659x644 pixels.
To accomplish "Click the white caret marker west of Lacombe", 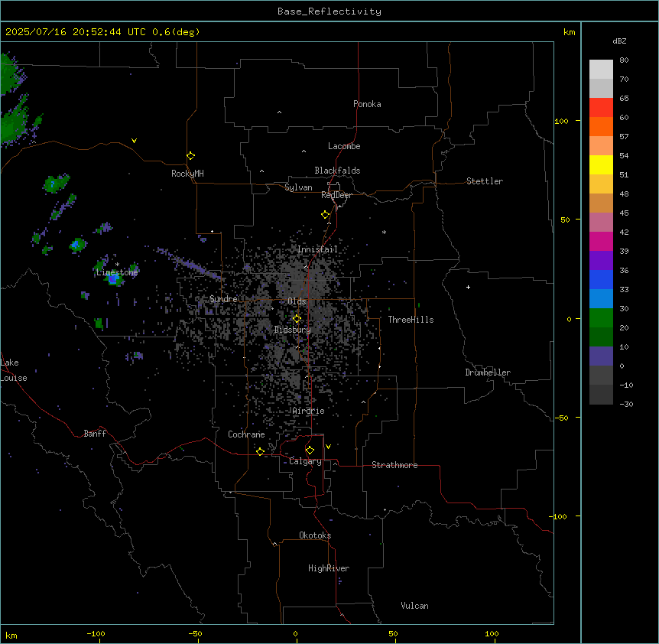I will click(304, 151).
